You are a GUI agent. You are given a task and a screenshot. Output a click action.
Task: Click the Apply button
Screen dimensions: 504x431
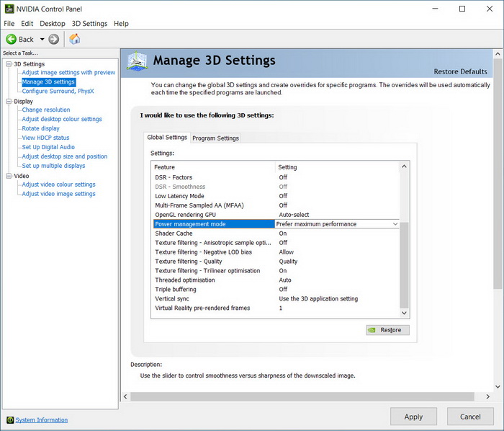click(413, 417)
